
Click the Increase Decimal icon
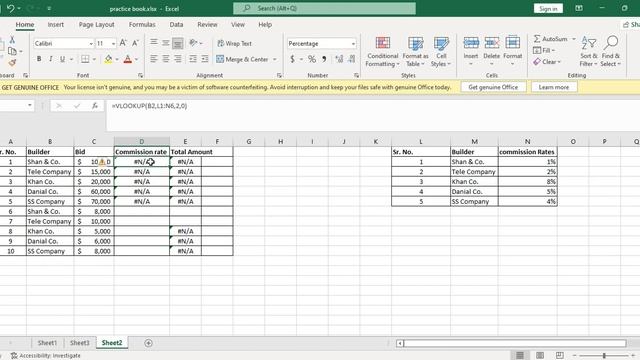[x=339, y=59]
